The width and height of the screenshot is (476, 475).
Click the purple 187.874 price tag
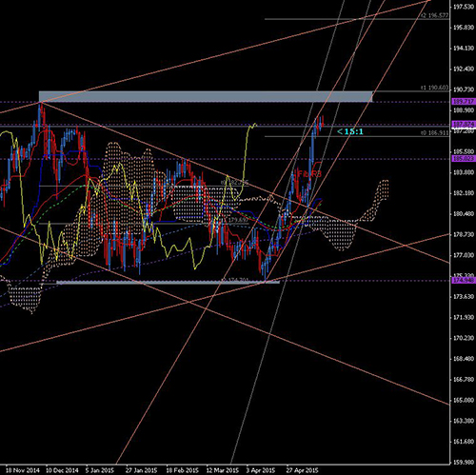coord(464,124)
